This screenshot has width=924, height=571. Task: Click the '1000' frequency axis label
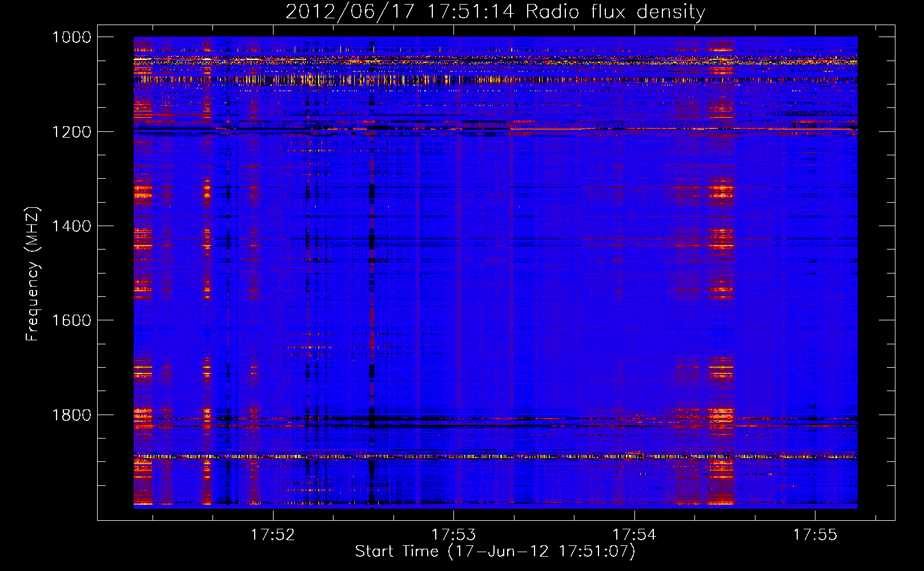coord(71,37)
